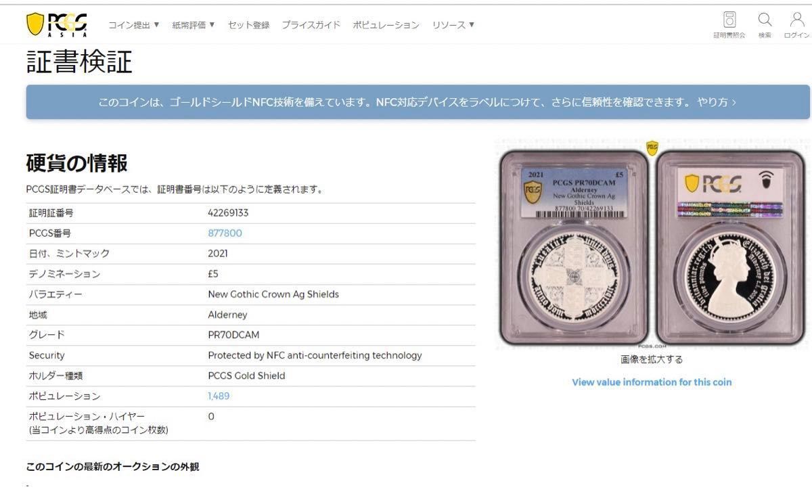Open population count 1,489 link
The width and height of the screenshot is (812, 504).
coord(219,396)
